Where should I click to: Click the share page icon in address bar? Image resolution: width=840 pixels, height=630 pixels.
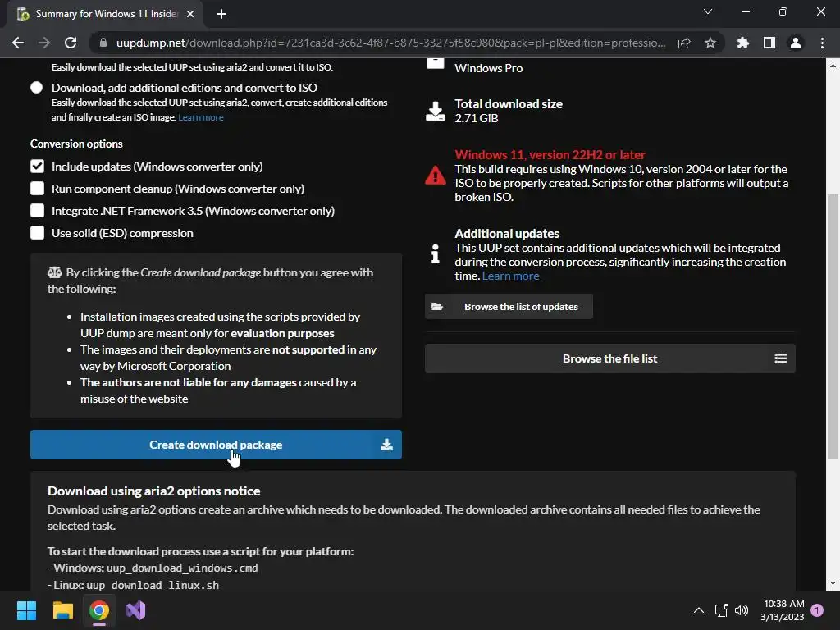point(683,43)
